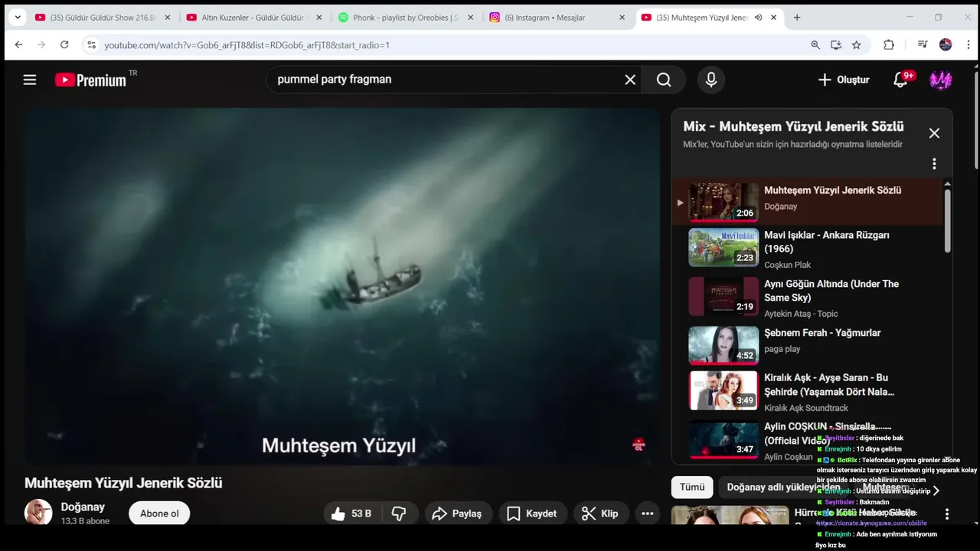Play Aynı Göğün Altında thumbnail
The height and width of the screenshot is (551, 980).
724,296
